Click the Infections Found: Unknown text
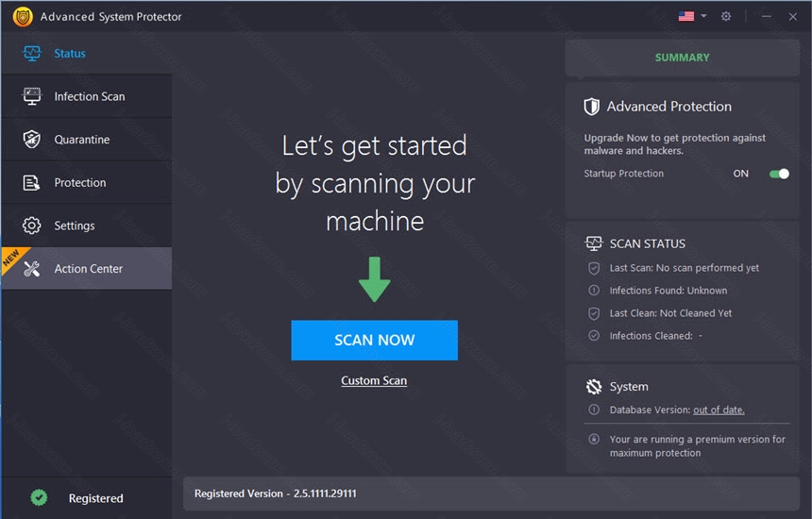This screenshot has width=812, height=519. click(668, 291)
